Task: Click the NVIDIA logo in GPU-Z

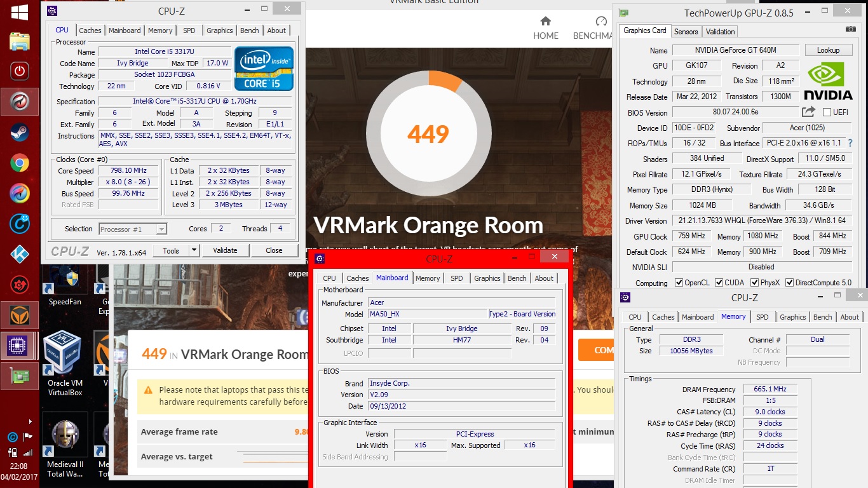Action: 828,80
